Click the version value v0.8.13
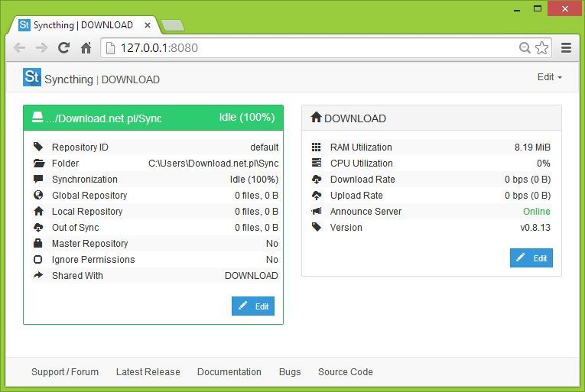The width and height of the screenshot is (585, 392). click(x=535, y=228)
